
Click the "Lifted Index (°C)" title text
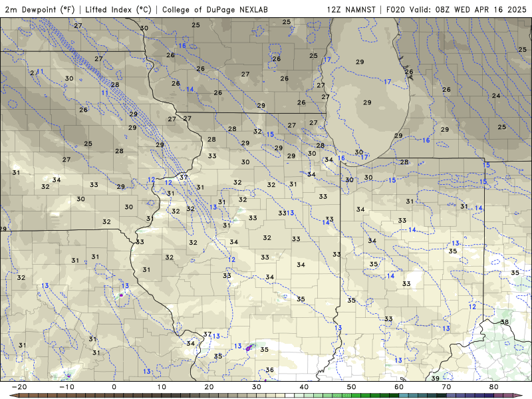pos(118,9)
